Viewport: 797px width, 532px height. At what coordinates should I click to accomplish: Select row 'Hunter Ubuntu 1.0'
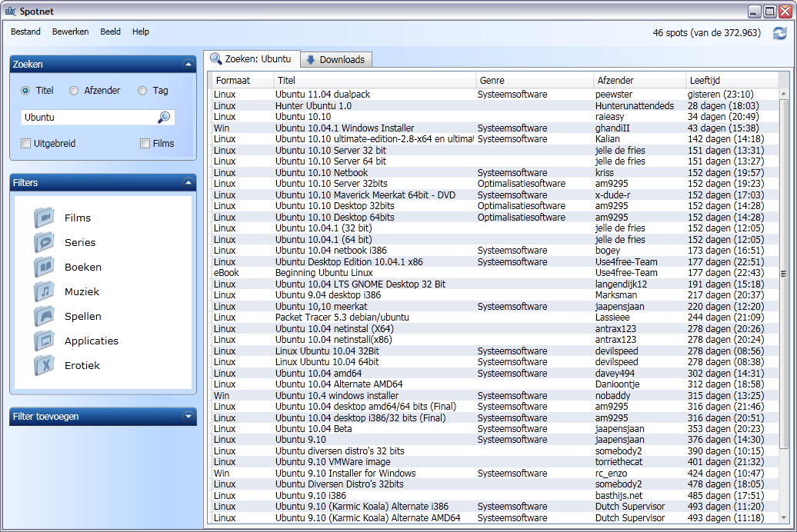tap(495, 105)
